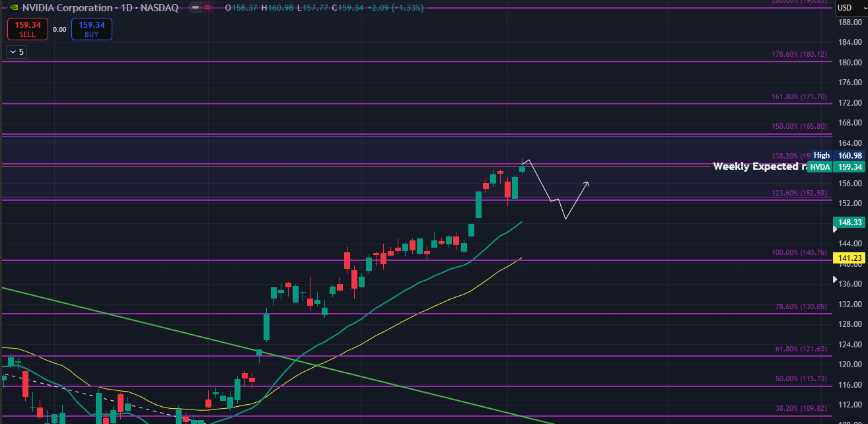The height and width of the screenshot is (424, 868).
Task: Click the 172.00 tick on the price scale
Action: [x=849, y=103]
